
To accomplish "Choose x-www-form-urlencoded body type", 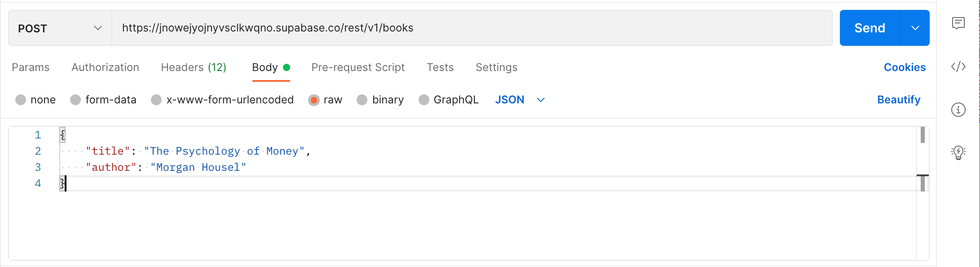I will coord(156,100).
